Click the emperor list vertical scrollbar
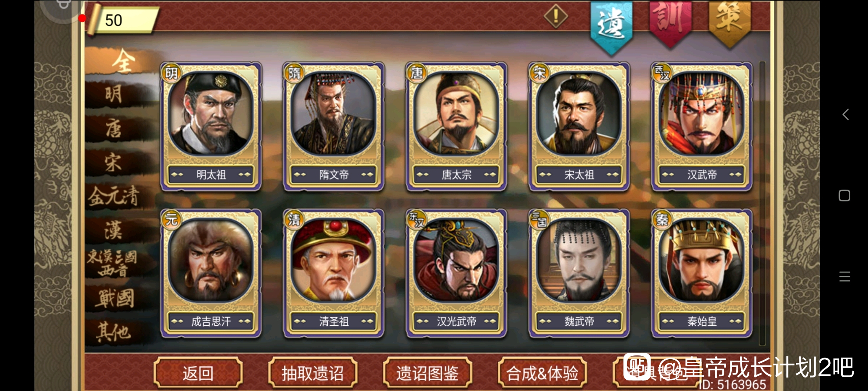 762,204
